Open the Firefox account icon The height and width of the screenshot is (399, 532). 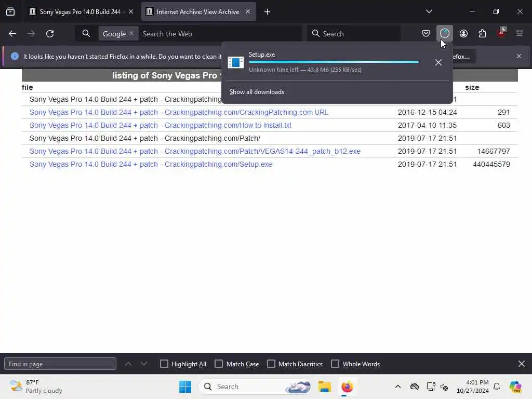(463, 33)
